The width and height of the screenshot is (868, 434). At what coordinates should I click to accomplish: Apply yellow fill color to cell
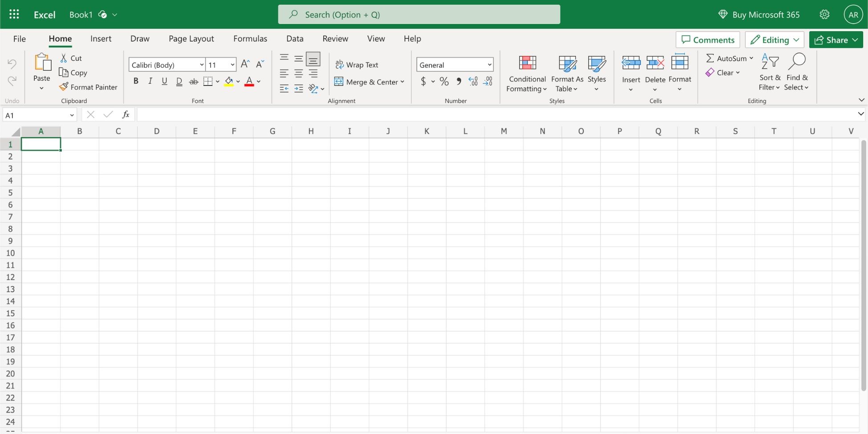229,81
